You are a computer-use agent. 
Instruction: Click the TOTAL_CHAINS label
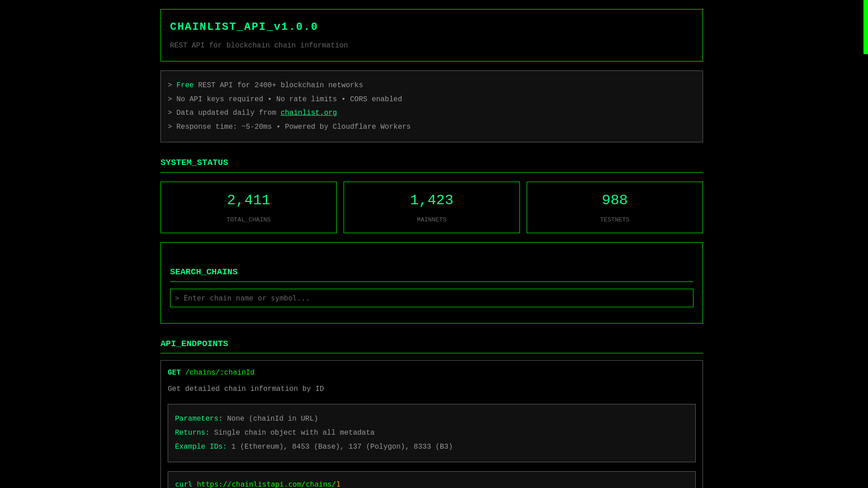click(249, 220)
